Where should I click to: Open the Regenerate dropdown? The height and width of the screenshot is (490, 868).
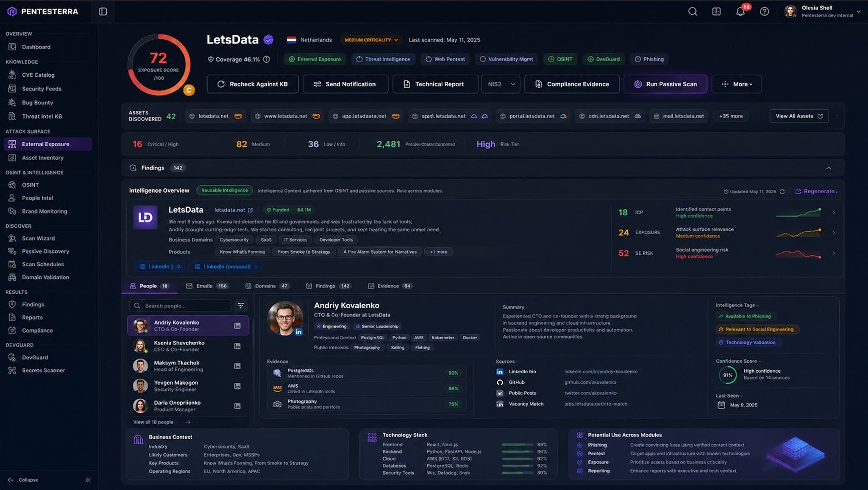click(x=816, y=192)
